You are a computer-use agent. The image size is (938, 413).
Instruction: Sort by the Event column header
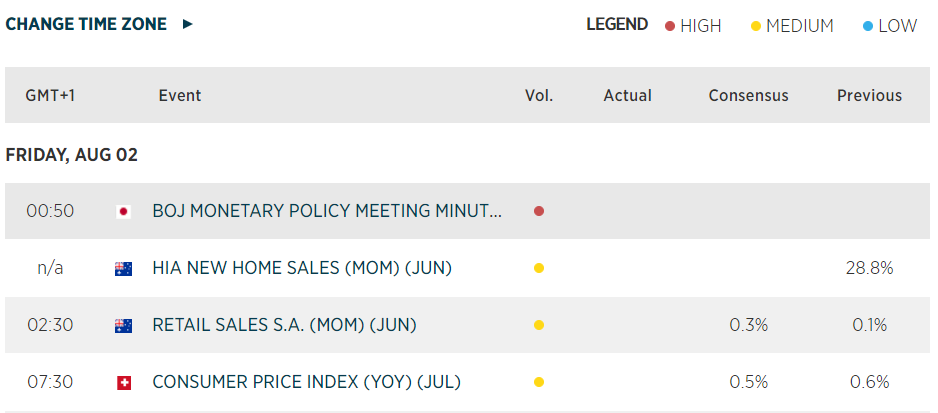180,96
